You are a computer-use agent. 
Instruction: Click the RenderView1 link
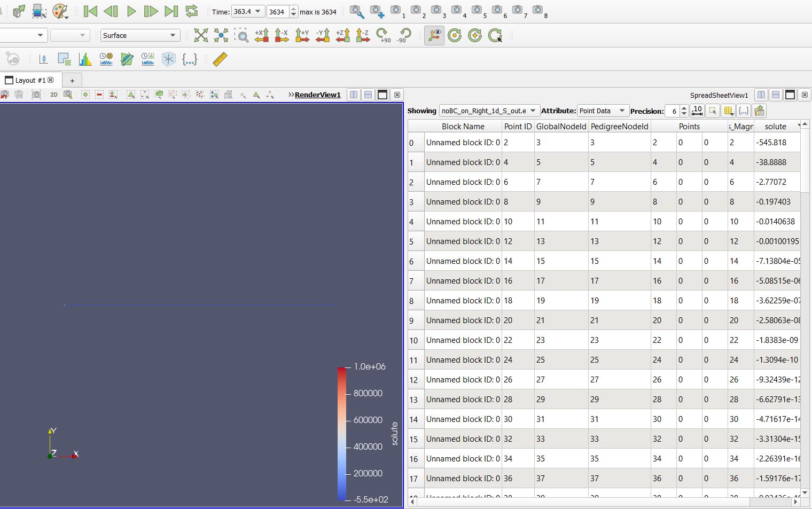319,95
